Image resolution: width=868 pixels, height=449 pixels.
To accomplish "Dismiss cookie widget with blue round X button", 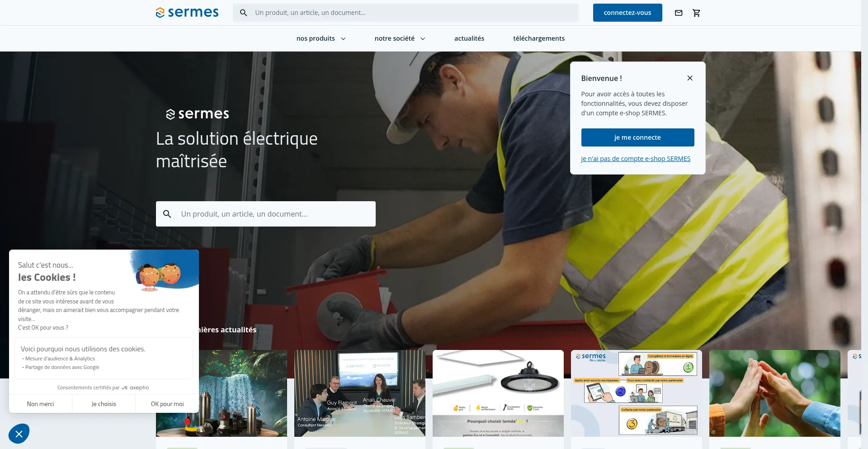I will (19, 434).
